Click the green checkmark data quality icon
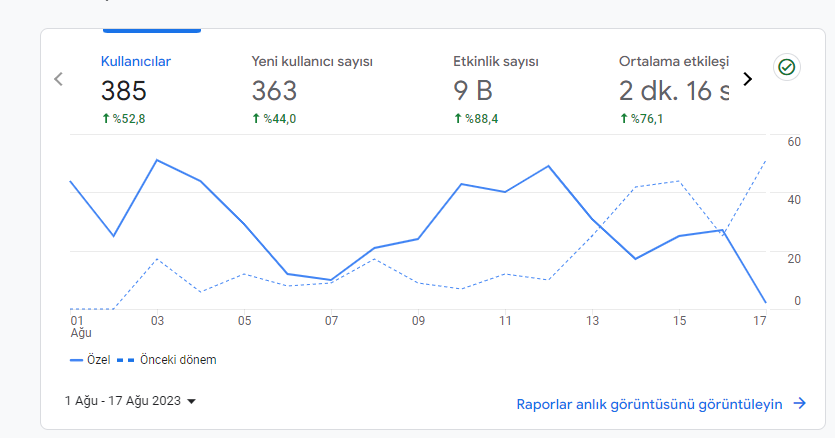 pyautogui.click(x=787, y=67)
